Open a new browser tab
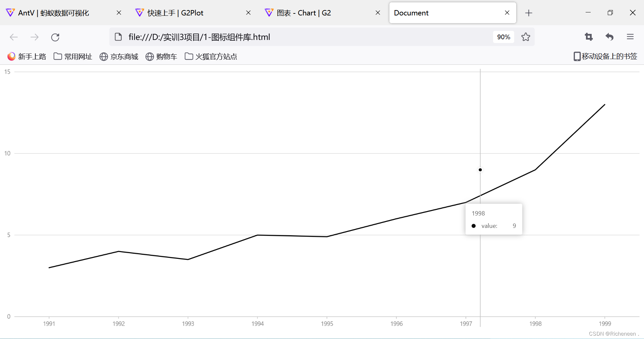Viewport: 644px width, 339px height. pyautogui.click(x=529, y=13)
